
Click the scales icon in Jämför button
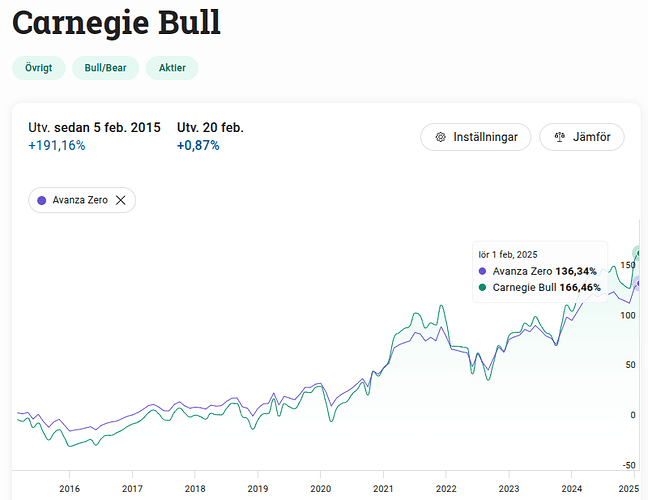560,137
